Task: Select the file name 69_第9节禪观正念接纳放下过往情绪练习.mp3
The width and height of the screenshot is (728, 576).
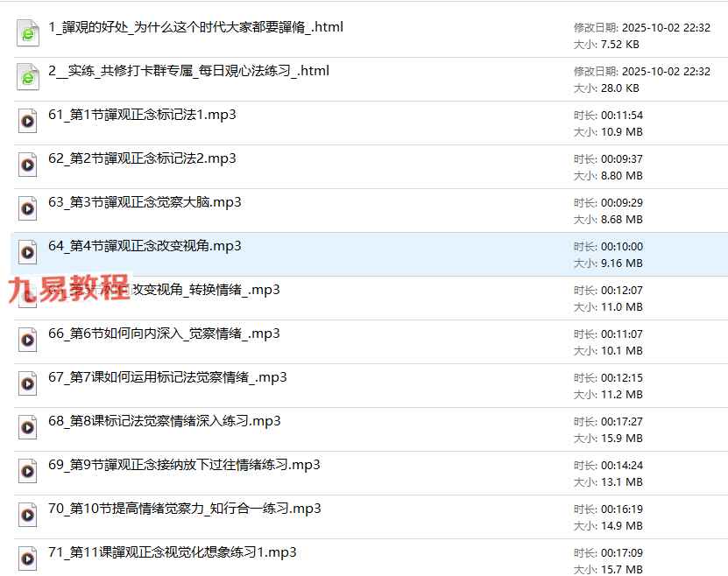Action: [x=184, y=465]
